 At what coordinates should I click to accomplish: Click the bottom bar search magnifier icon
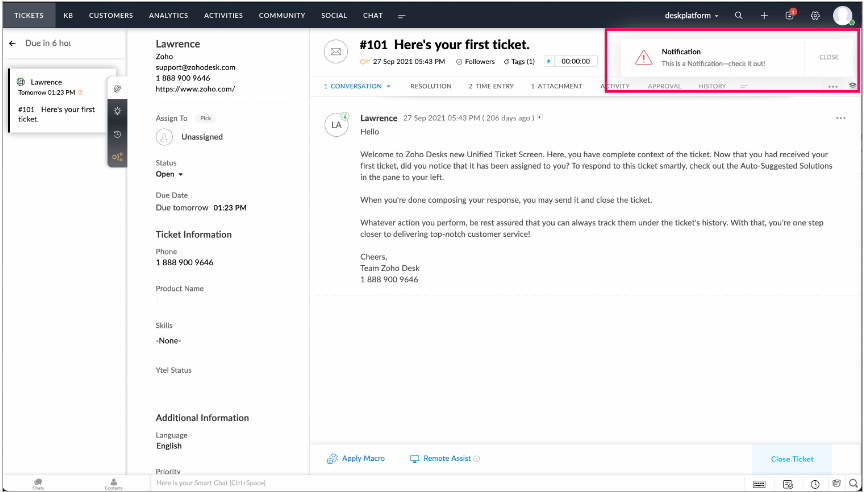click(x=854, y=483)
